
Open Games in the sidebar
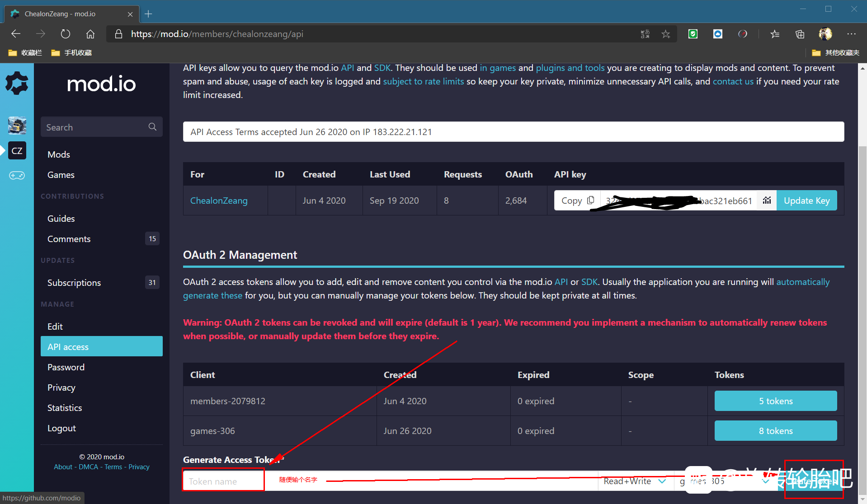point(61,175)
